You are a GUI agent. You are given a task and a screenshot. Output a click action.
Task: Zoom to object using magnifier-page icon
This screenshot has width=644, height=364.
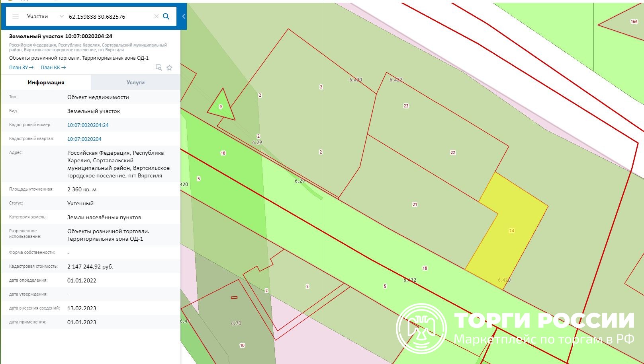click(x=159, y=68)
